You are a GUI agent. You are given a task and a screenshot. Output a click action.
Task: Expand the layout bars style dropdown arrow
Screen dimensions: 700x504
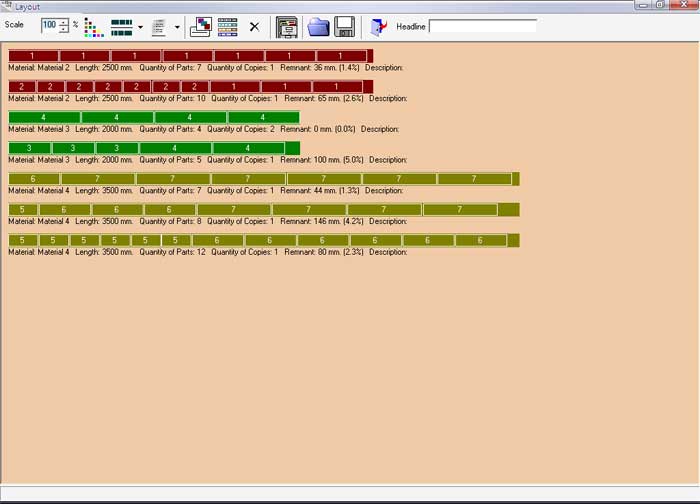tap(140, 26)
